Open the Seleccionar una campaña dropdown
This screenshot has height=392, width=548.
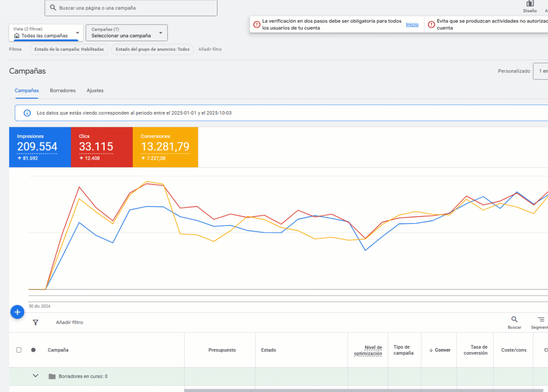click(x=126, y=33)
